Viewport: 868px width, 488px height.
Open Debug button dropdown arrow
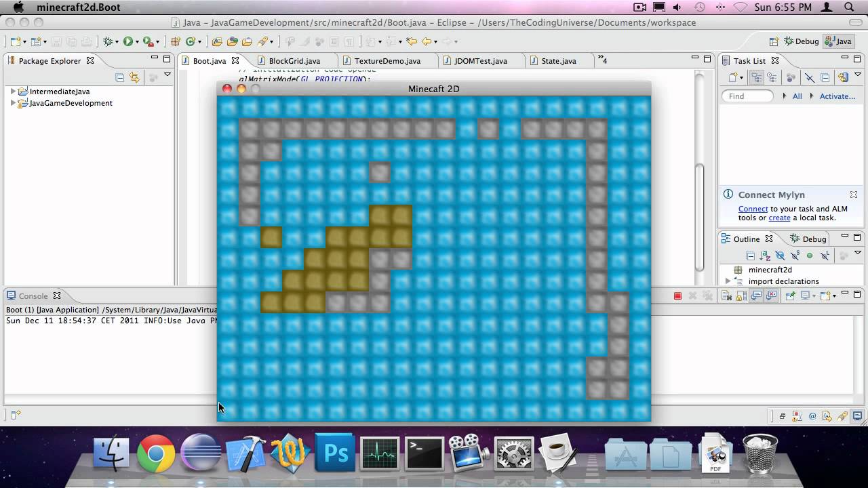[x=117, y=42]
